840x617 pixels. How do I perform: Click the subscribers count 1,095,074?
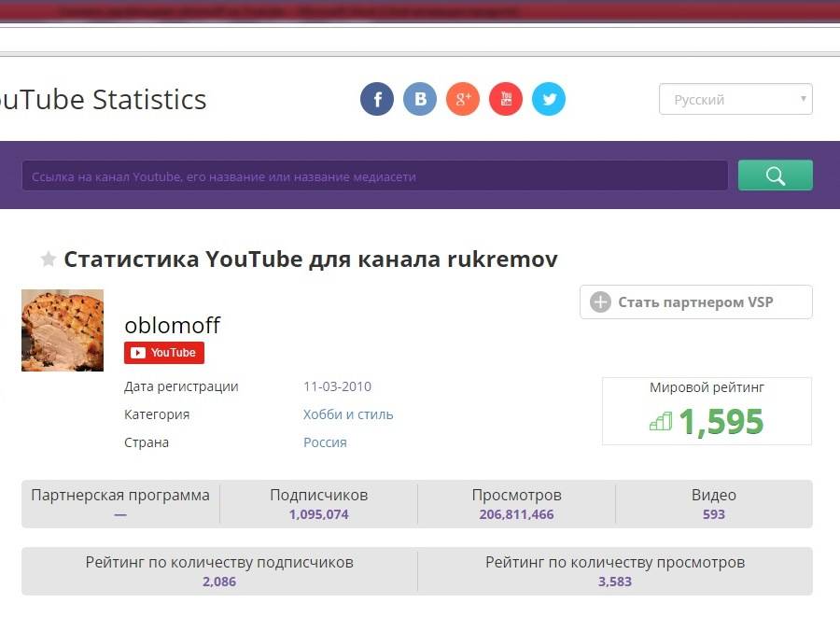point(319,514)
